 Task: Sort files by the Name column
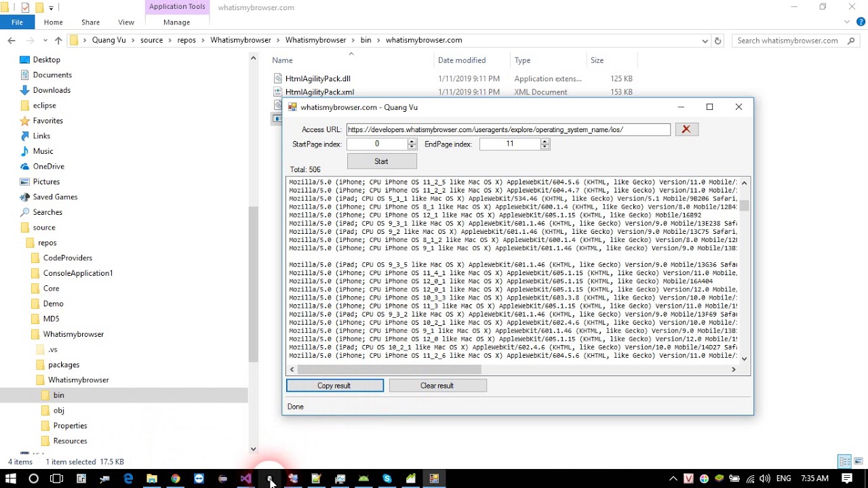click(350, 60)
